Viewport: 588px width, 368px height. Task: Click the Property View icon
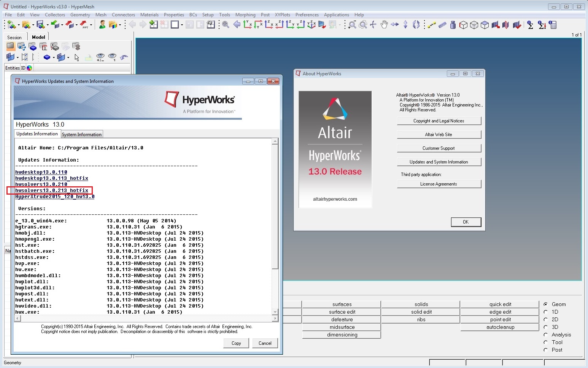55,47
